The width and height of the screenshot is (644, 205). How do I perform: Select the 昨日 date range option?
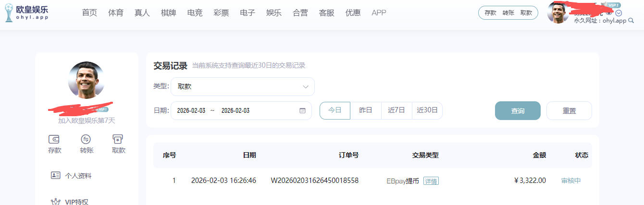point(366,110)
